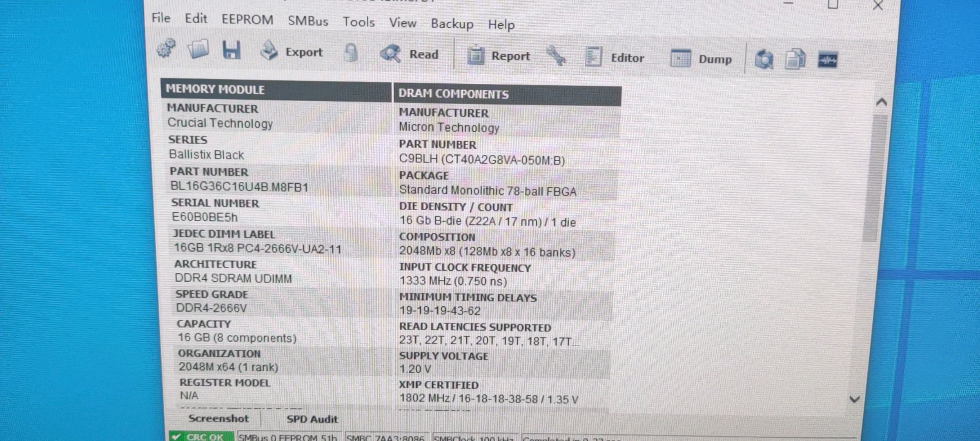This screenshot has height=441, width=980.
Task: Click the Read toolbar button
Action: pos(410,54)
